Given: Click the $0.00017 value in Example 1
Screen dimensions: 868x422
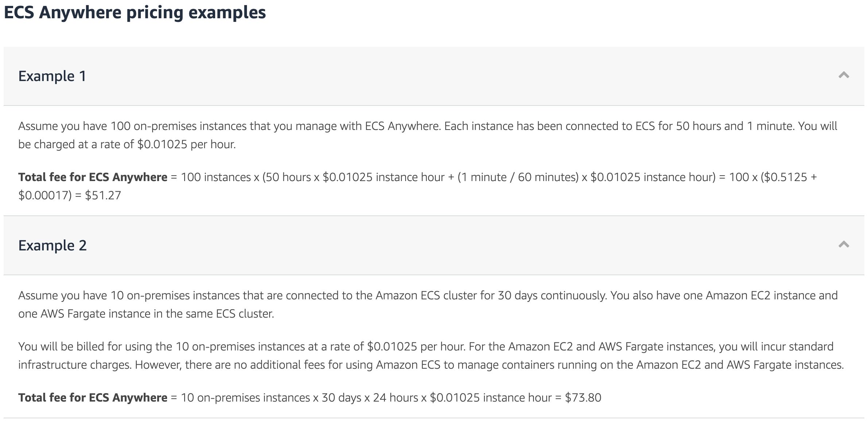Looking at the screenshot, I should (44, 195).
